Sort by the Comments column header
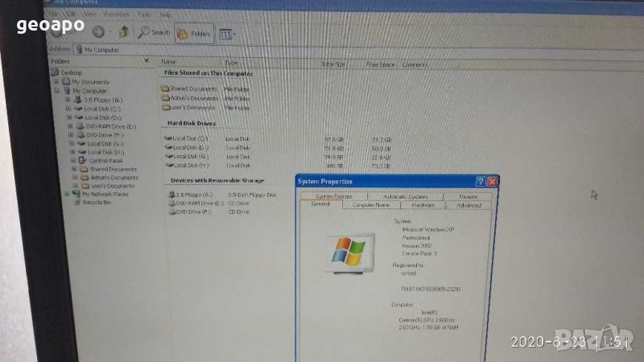This screenshot has width=644, height=362. point(415,65)
